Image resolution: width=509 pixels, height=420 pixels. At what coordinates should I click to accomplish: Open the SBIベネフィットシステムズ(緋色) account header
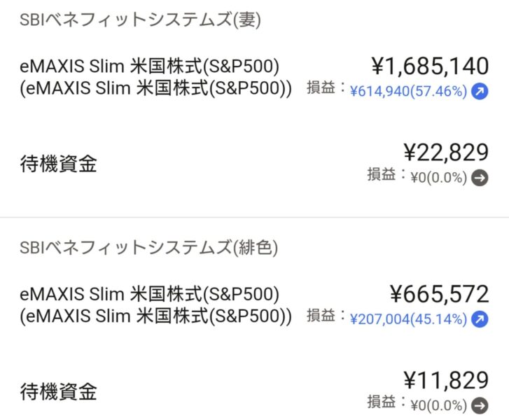(149, 247)
